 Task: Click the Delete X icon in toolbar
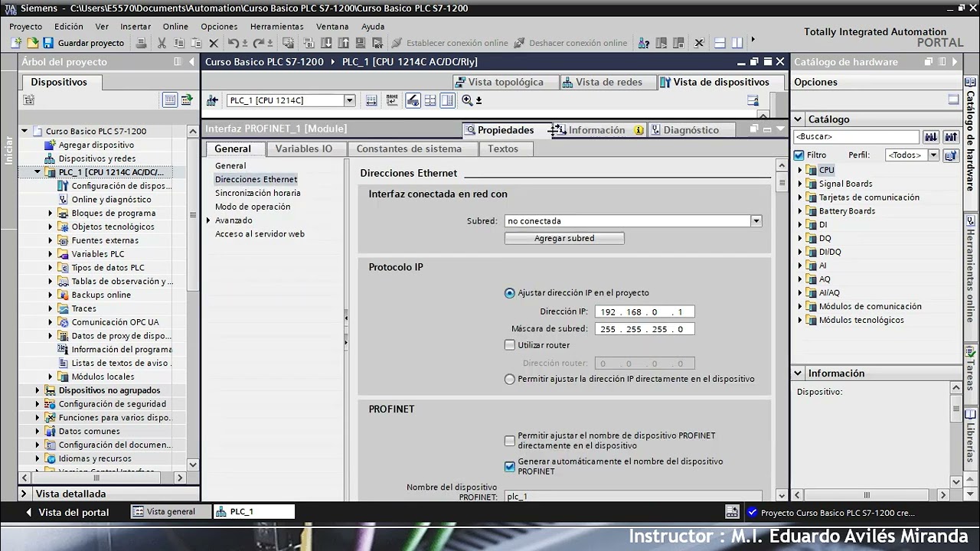pos(214,44)
